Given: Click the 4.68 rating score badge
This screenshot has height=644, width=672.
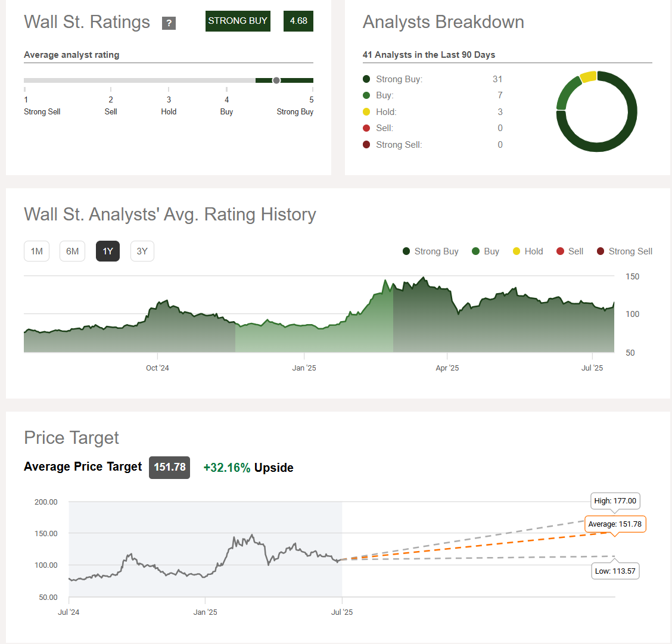Looking at the screenshot, I should (x=298, y=21).
